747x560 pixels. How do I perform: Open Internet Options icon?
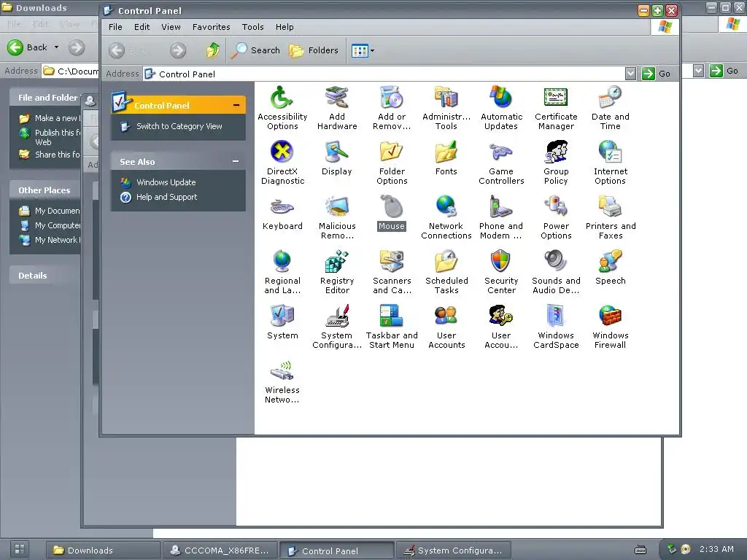coord(611,163)
